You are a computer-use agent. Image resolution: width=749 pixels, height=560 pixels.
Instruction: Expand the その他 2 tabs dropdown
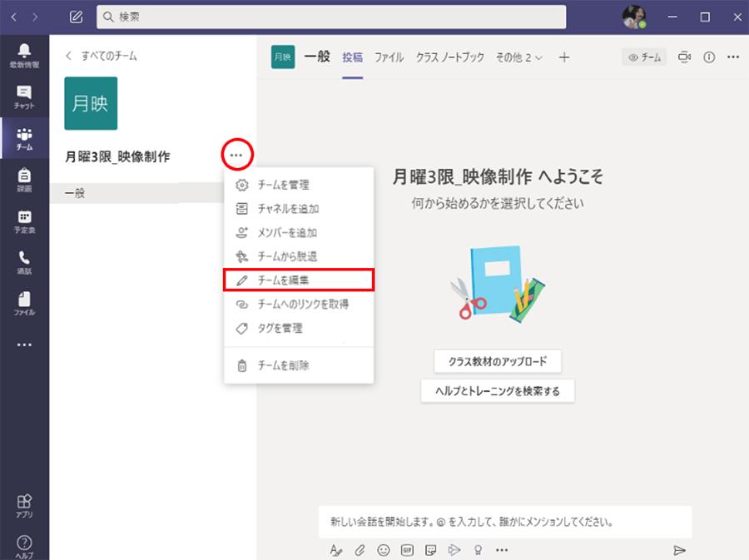tap(519, 57)
